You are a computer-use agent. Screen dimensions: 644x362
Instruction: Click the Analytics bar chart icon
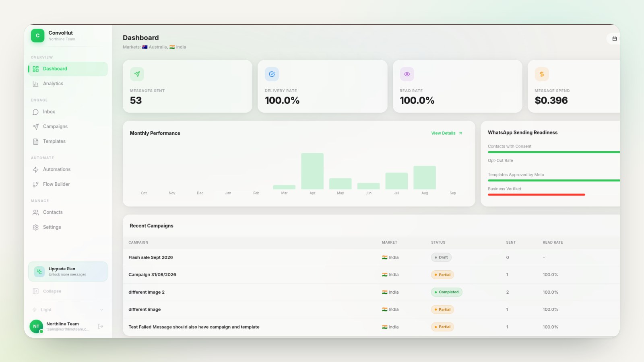35,84
